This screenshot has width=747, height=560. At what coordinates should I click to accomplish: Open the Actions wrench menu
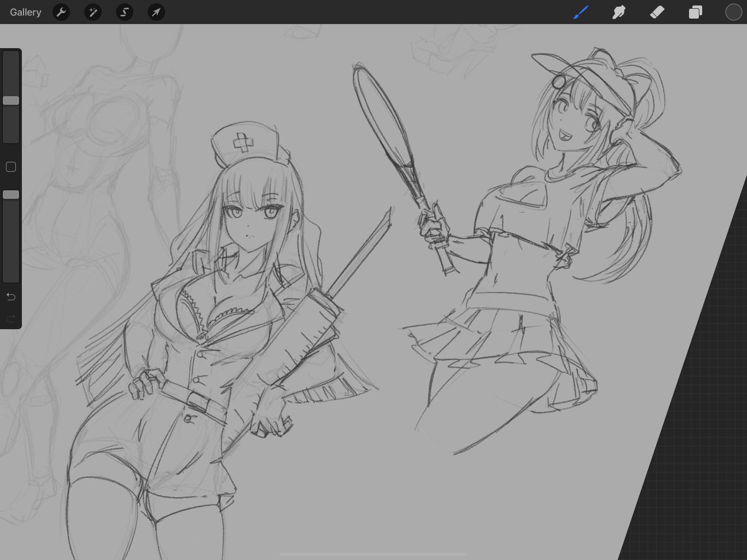pos(61,12)
